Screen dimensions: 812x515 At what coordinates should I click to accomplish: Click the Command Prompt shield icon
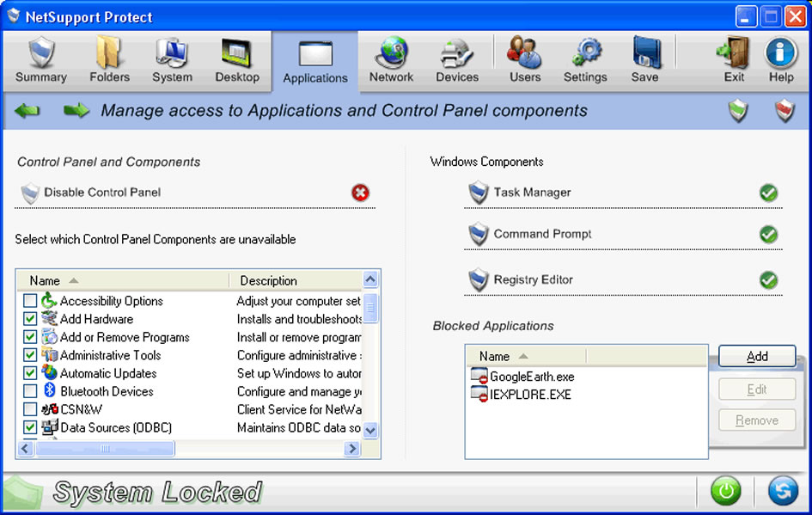click(x=479, y=234)
